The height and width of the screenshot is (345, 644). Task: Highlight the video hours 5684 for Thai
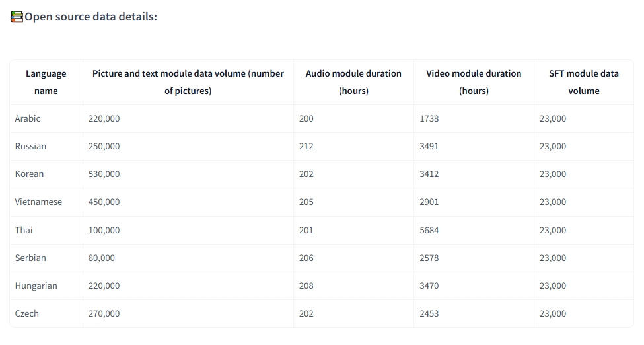click(x=429, y=230)
